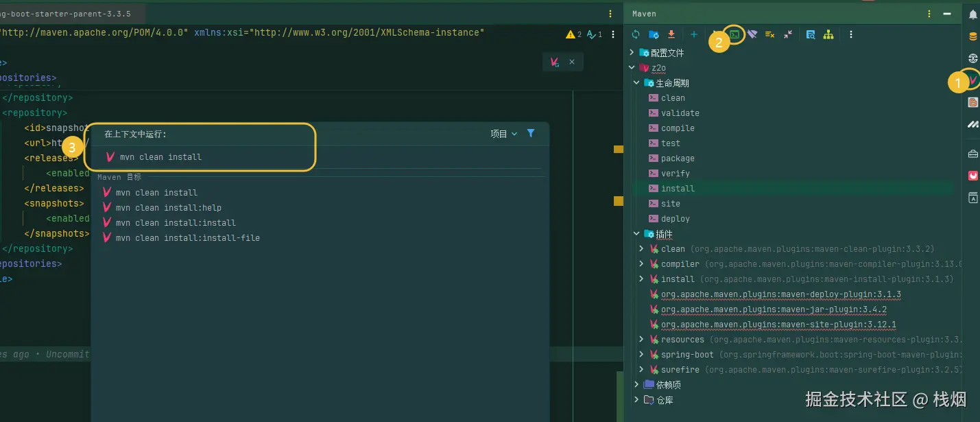Click typo indicator in editor corner
980x422 pixels.
point(595,34)
